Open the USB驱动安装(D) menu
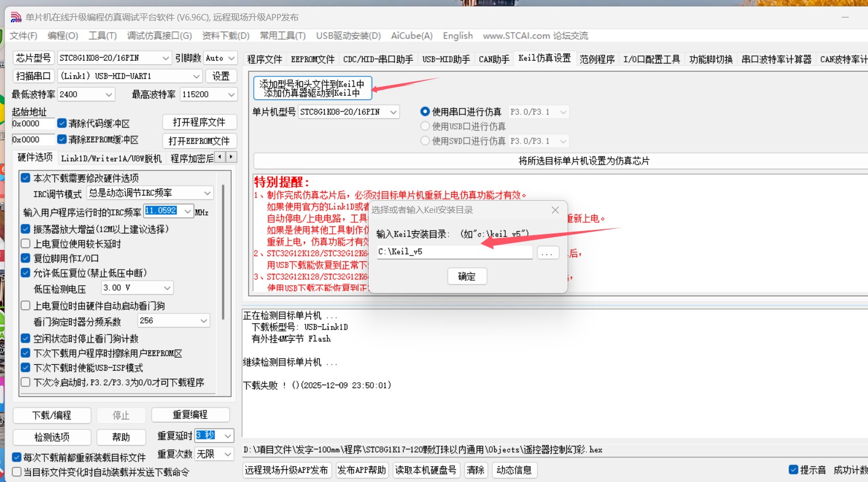868x482 pixels. pos(348,36)
